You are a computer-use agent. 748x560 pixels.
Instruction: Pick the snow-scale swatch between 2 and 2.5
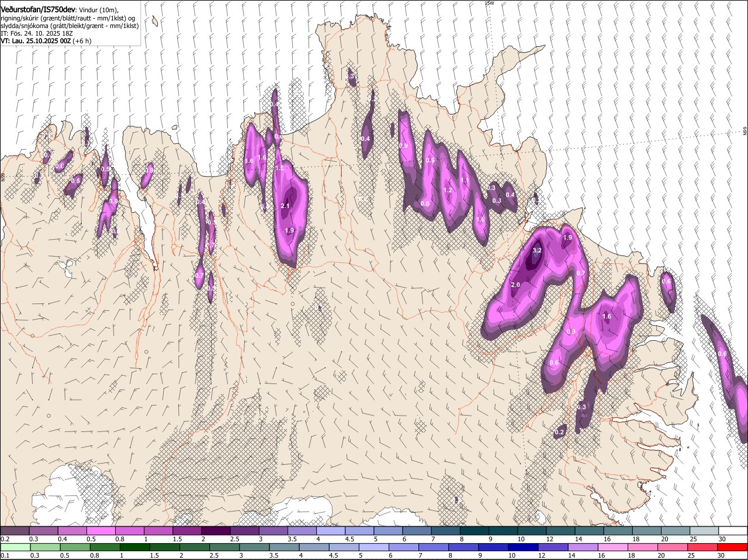coord(217,530)
